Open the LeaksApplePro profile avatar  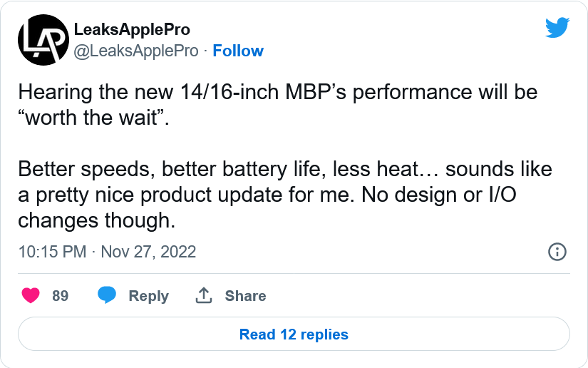pos(43,40)
